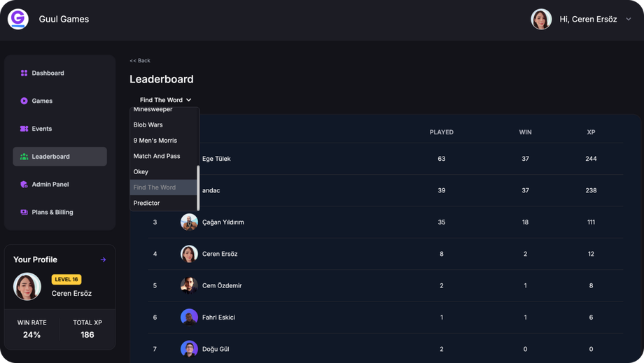This screenshot has width=644, height=363.
Task: Click the Guul Games logo icon
Action: coord(18,19)
